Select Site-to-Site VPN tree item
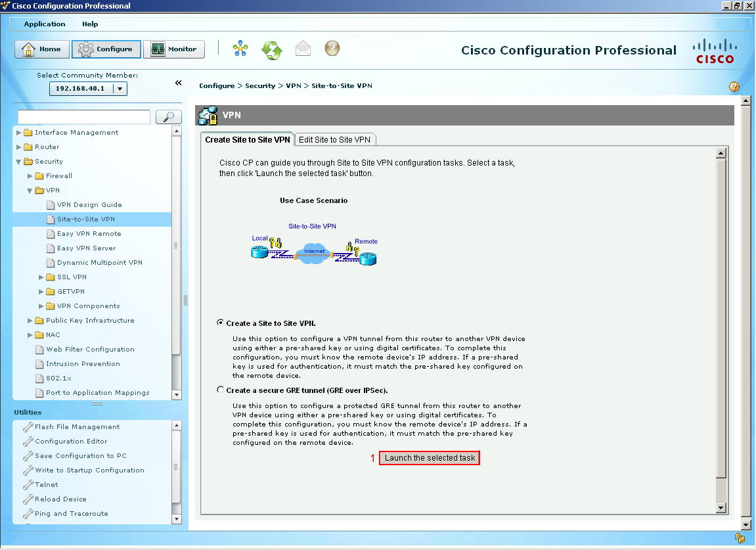 (x=91, y=219)
